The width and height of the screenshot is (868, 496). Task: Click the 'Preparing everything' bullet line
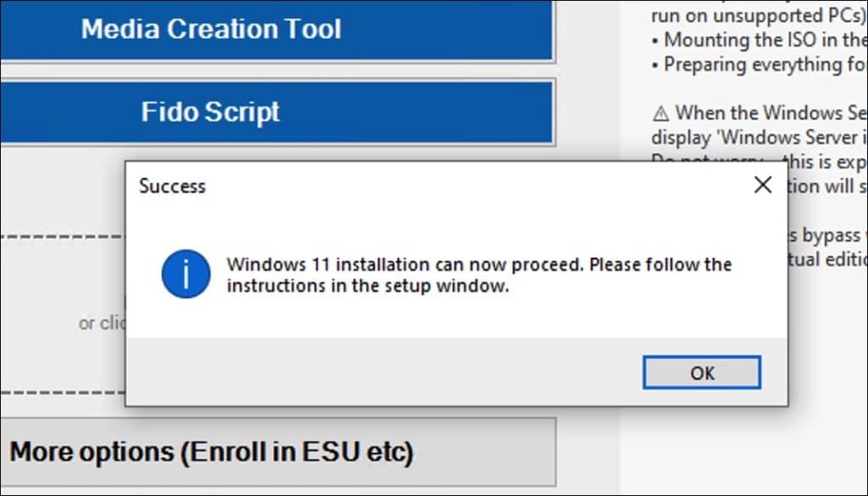759,64
